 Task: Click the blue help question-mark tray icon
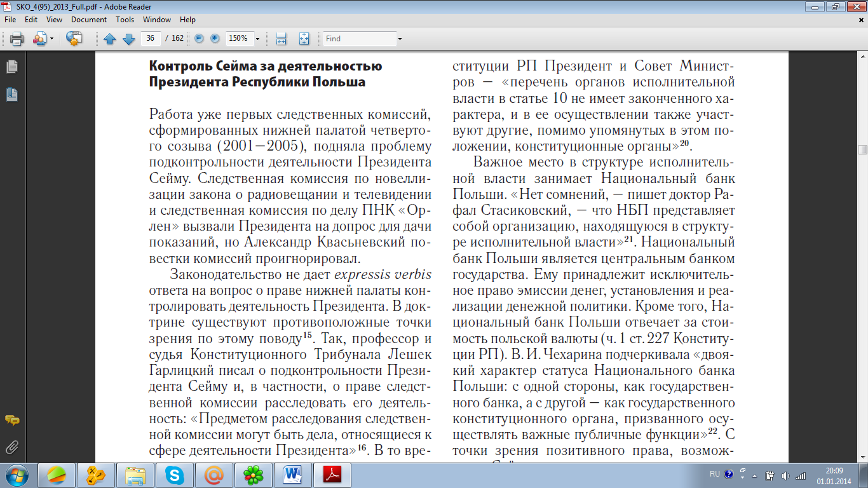(x=728, y=474)
